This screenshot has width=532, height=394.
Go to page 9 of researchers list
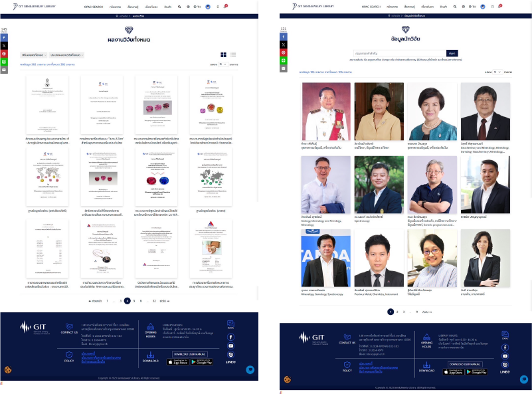(417, 312)
